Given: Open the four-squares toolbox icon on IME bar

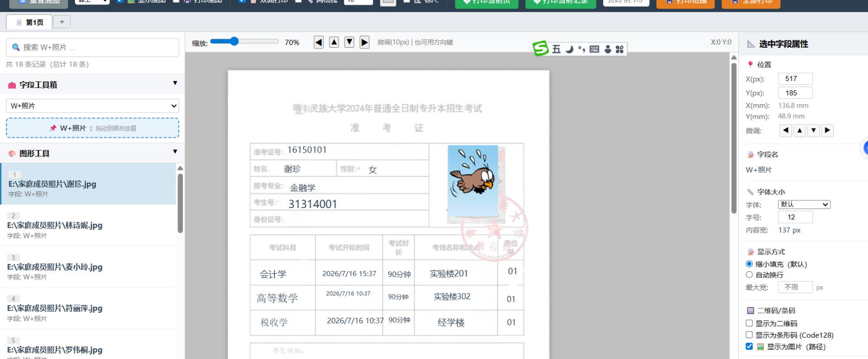Looking at the screenshot, I should [x=620, y=49].
